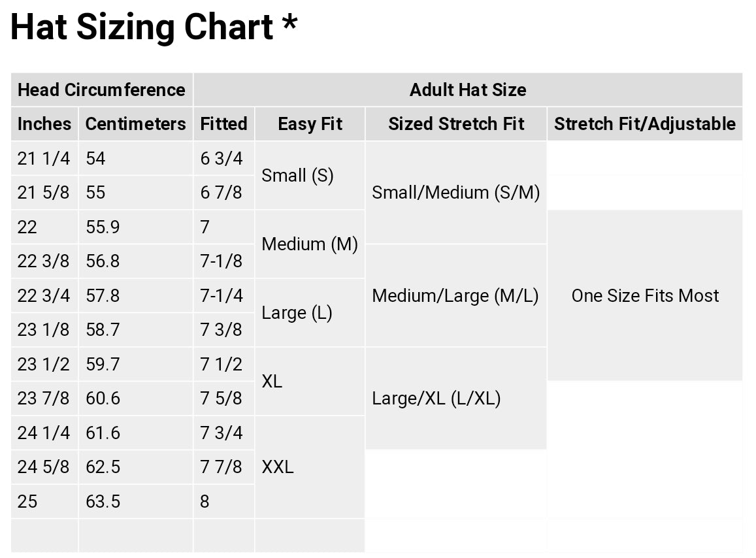Select the Large/XL (L/XL) stretch cell
This screenshot has width=756, height=558.
click(436, 399)
